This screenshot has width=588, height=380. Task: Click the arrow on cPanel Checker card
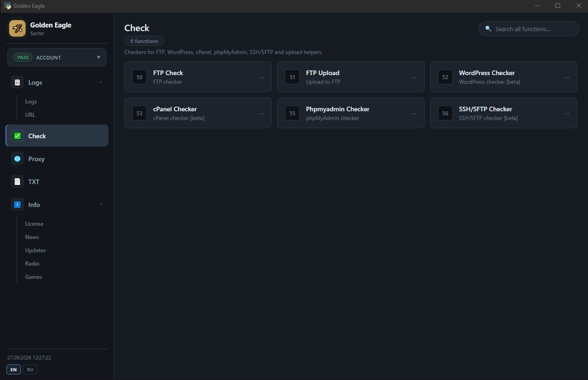pyautogui.click(x=261, y=114)
